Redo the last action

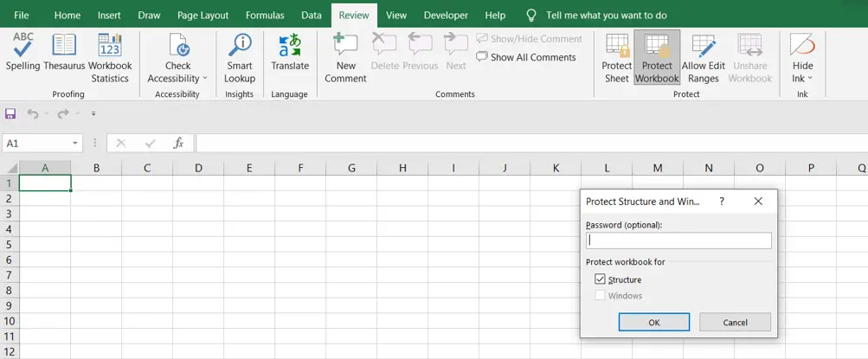(x=63, y=113)
